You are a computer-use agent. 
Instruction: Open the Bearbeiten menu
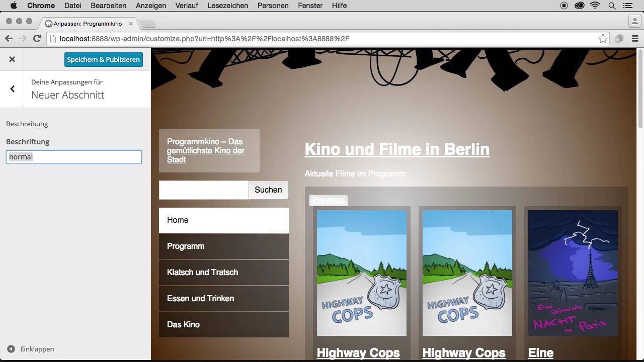[x=108, y=6]
